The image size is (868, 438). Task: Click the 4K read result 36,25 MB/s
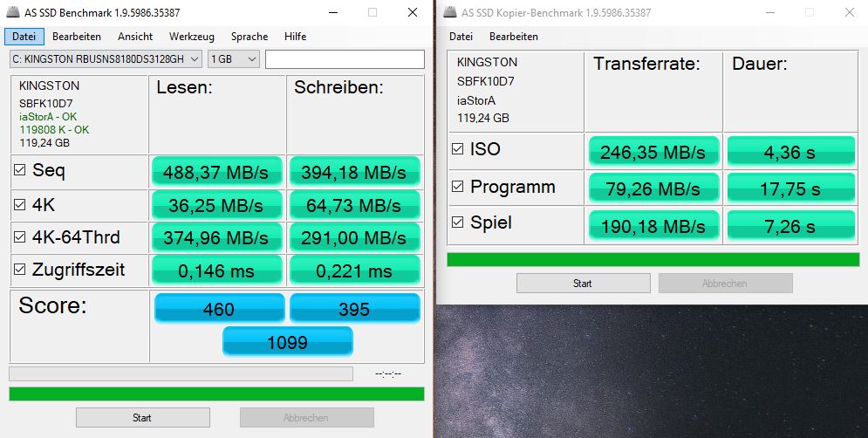click(216, 205)
